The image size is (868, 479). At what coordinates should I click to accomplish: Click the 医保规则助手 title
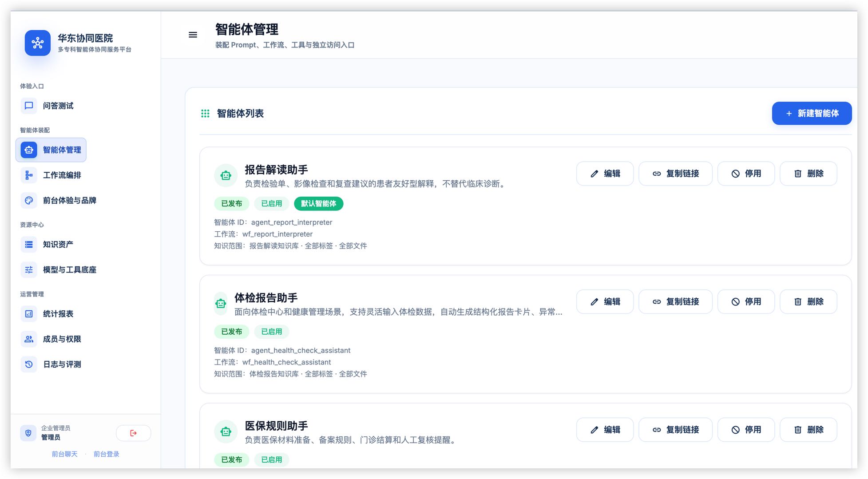click(x=276, y=426)
